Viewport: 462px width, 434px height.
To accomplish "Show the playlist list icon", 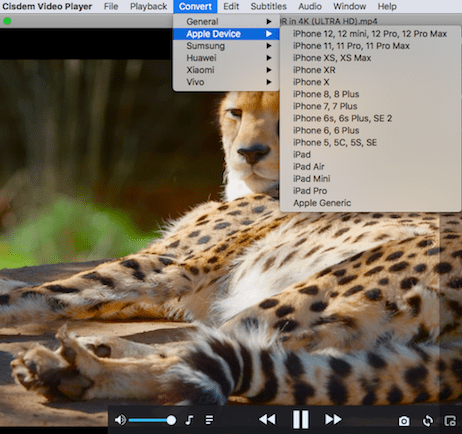I will tap(209, 420).
